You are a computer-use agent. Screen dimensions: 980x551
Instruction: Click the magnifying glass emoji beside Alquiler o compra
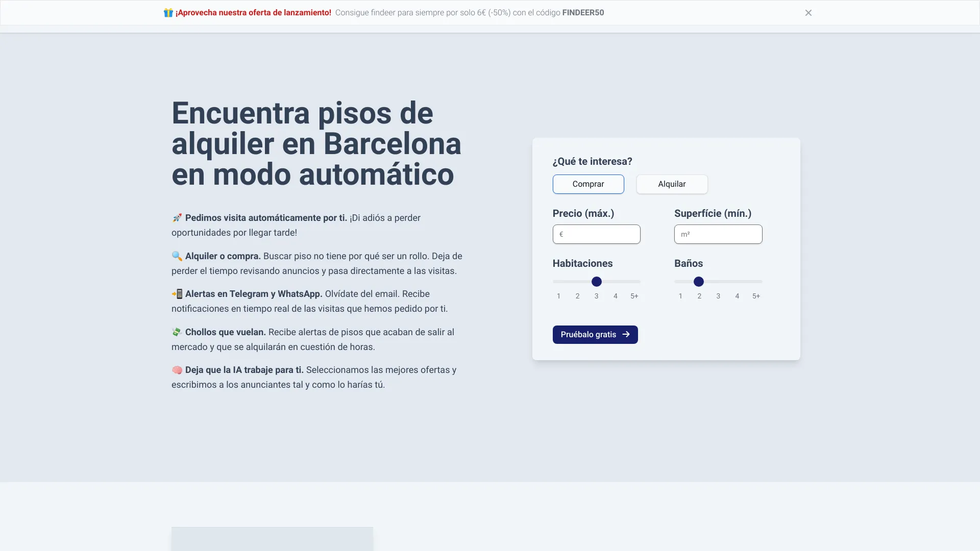177,256
